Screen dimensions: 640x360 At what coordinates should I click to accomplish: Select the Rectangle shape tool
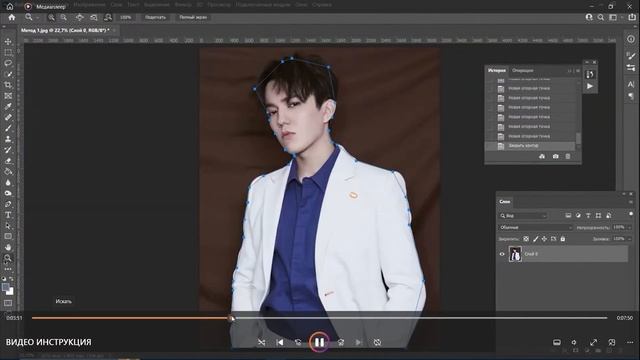coord(8,236)
